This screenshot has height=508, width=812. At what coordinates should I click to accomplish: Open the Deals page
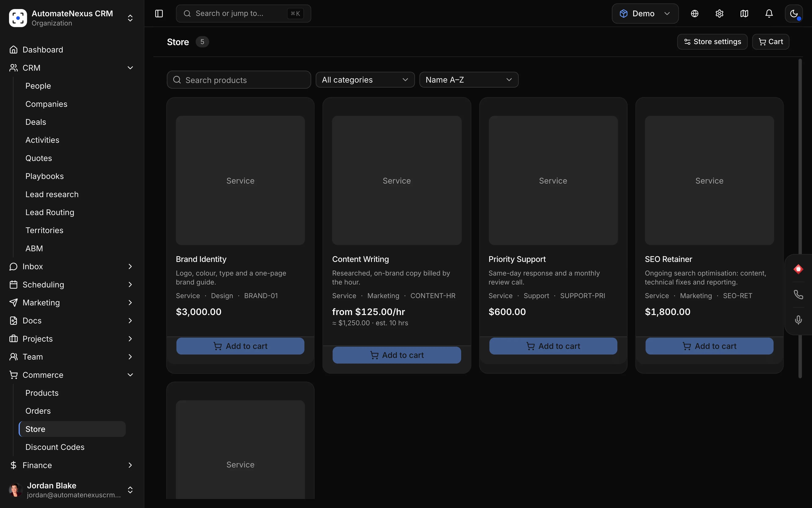[36, 122]
